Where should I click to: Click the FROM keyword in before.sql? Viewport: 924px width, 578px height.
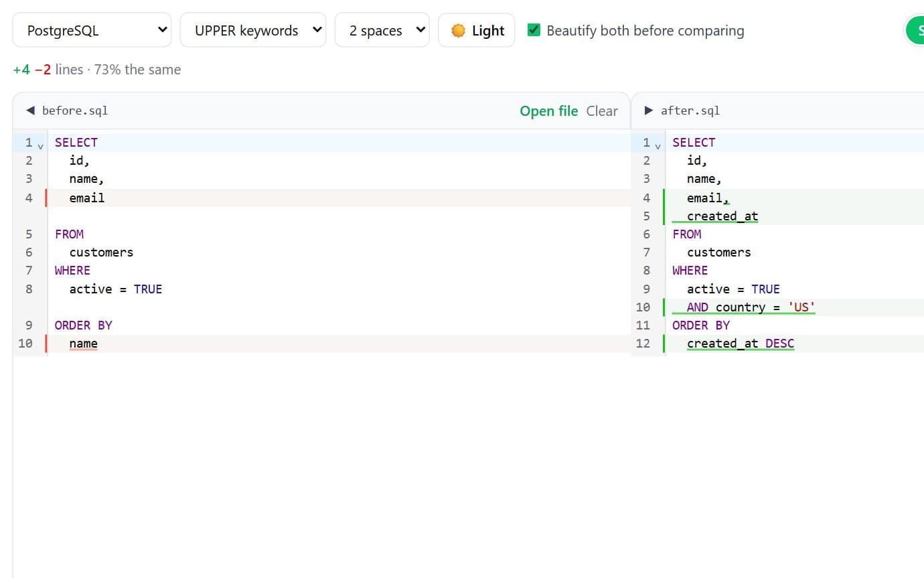[69, 234]
